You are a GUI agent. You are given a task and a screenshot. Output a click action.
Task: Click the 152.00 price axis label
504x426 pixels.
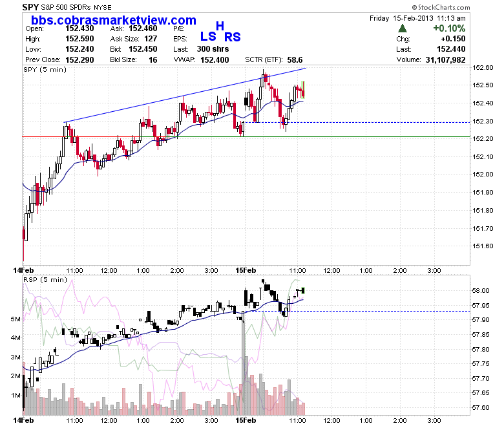click(483, 175)
